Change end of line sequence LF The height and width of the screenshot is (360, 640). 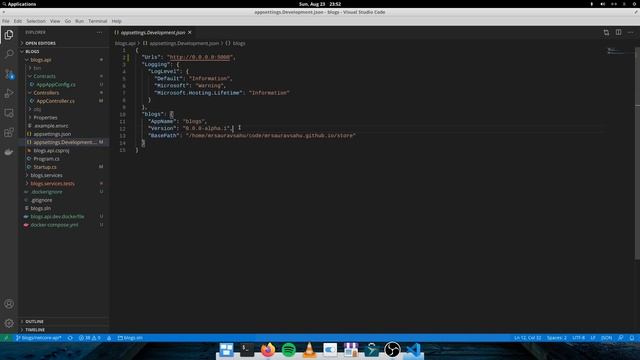point(593,338)
